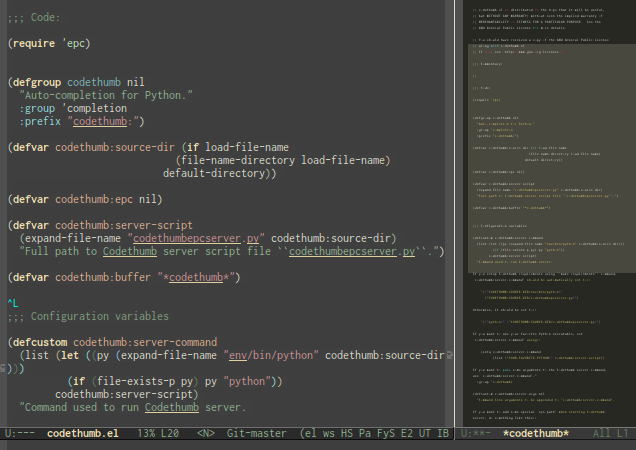Viewport: 636px width, 450px height.
Task: Click 'file-name-directory' in the code
Action: pos(238,160)
